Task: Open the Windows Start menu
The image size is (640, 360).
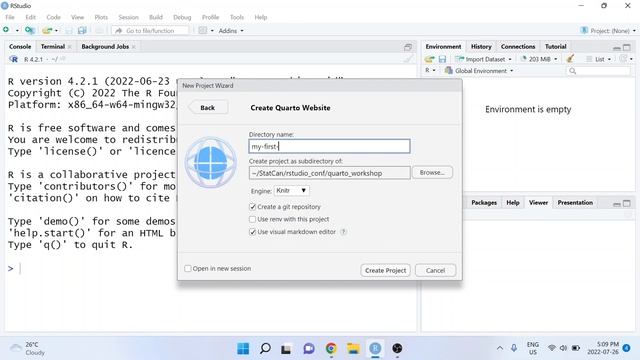Action: [243, 349]
